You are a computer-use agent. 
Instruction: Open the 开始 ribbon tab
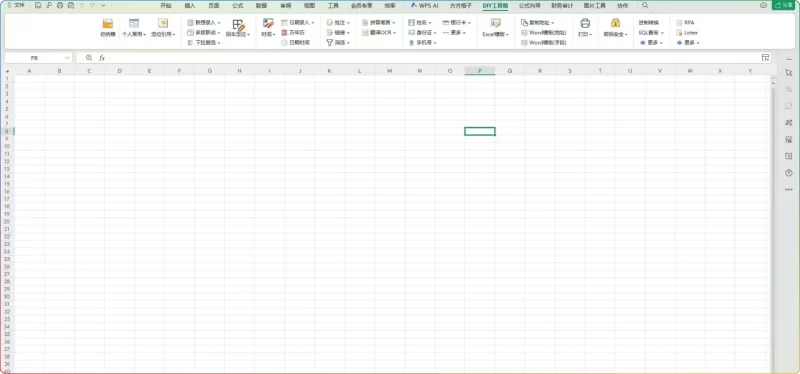166,5
